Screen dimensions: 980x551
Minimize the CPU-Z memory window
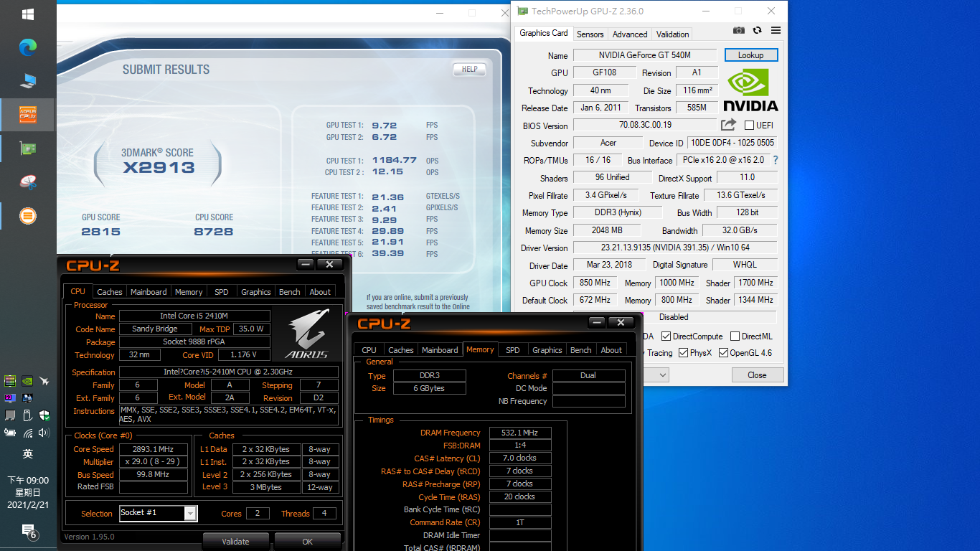(x=598, y=322)
